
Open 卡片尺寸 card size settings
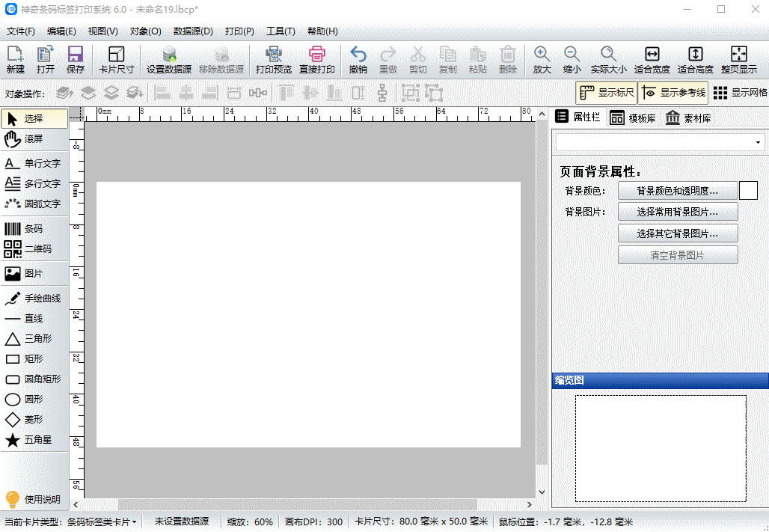116,60
